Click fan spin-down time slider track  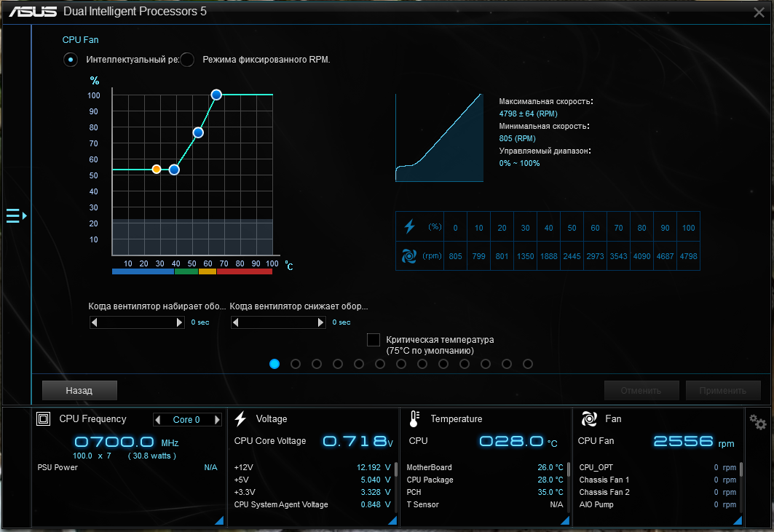click(x=278, y=322)
